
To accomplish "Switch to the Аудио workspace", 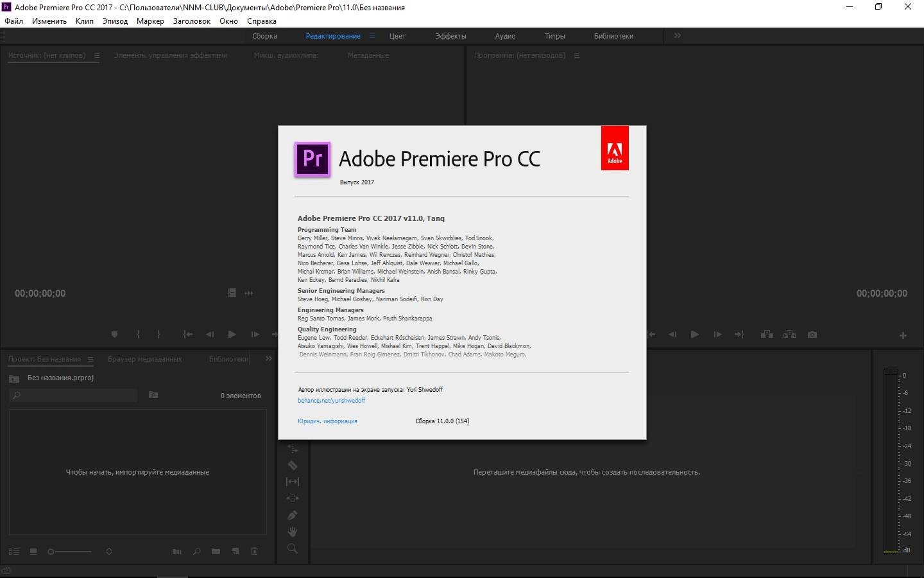I will point(505,36).
